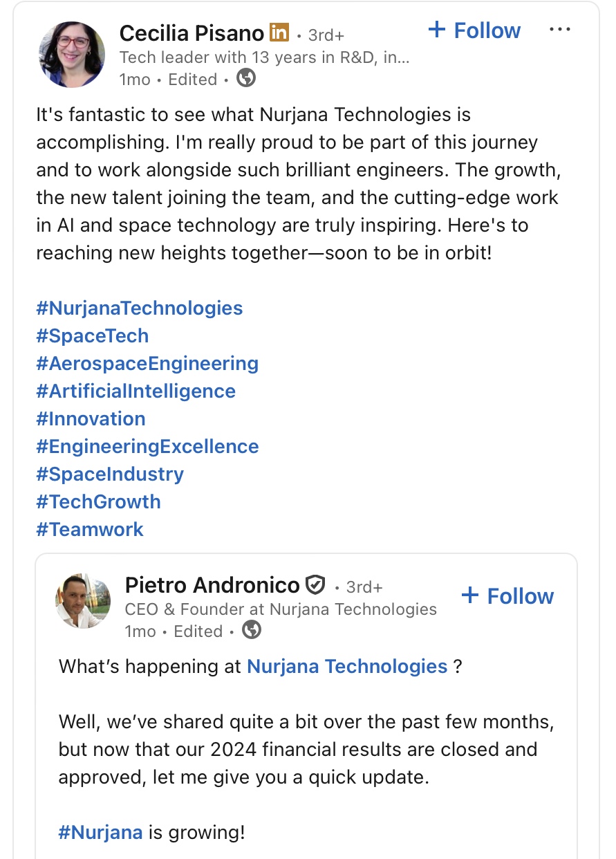Follow Cecilia Pisano

point(474,30)
